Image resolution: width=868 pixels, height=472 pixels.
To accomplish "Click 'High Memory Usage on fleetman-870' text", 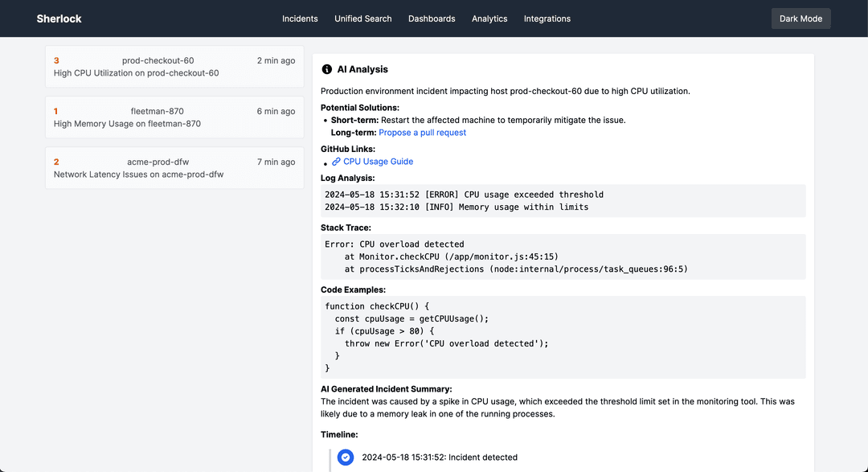I will (127, 124).
